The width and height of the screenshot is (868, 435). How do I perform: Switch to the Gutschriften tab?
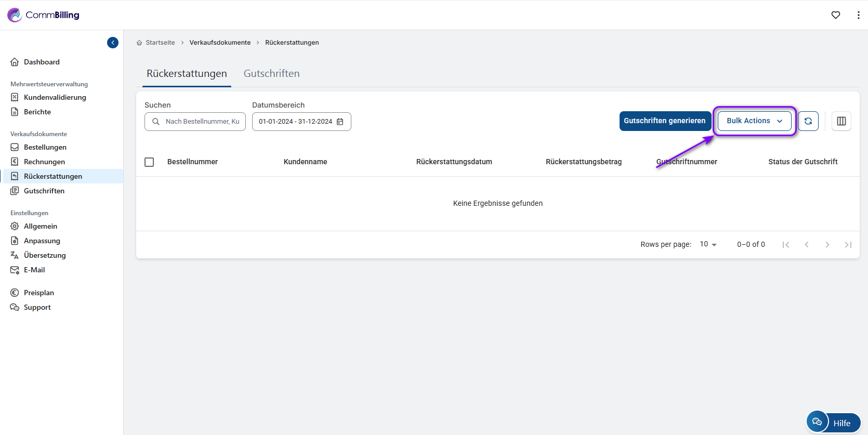click(x=271, y=74)
